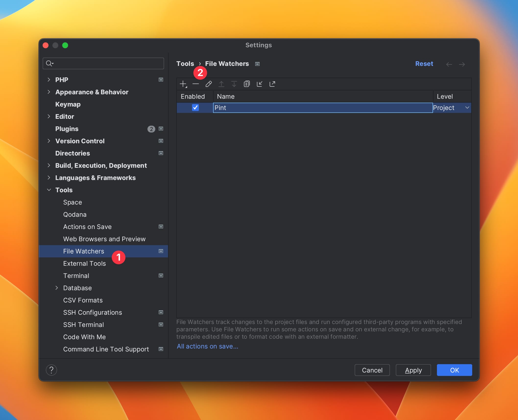Click the Remove file watcher icon

[196, 84]
